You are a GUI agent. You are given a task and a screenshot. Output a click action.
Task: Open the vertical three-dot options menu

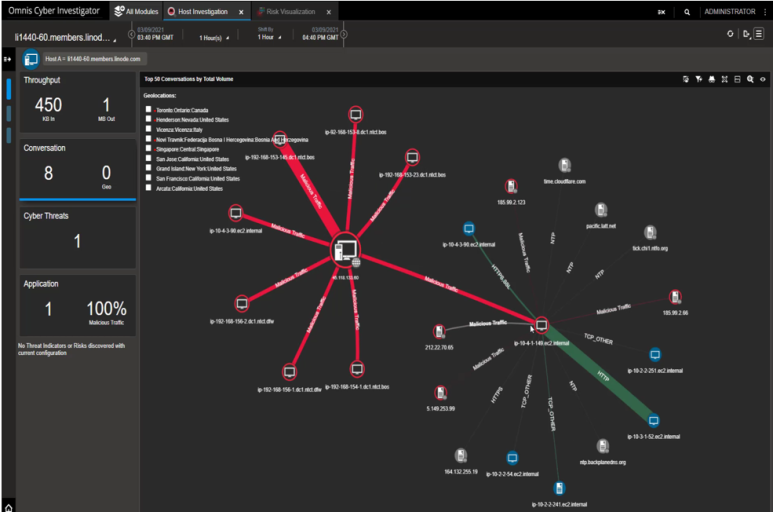click(x=765, y=12)
